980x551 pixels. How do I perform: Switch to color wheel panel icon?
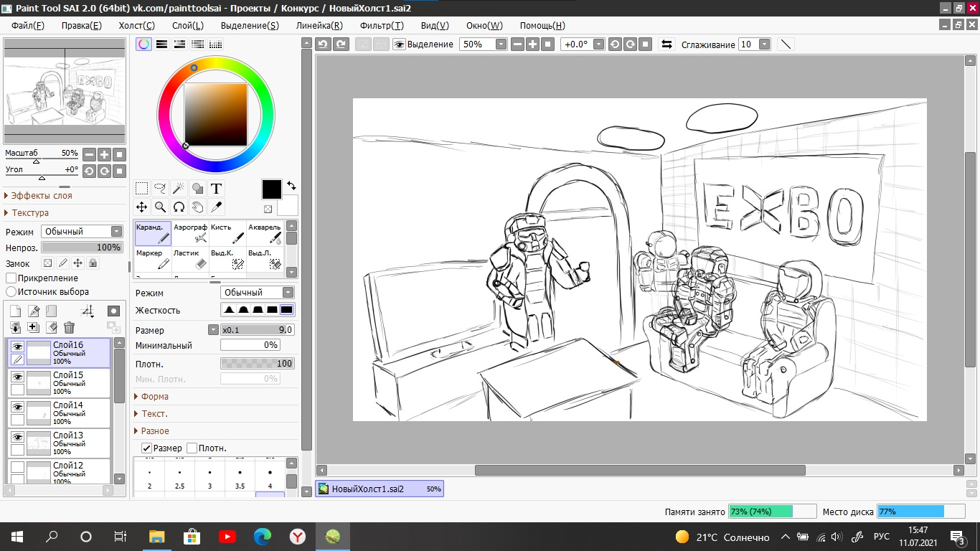tap(144, 44)
